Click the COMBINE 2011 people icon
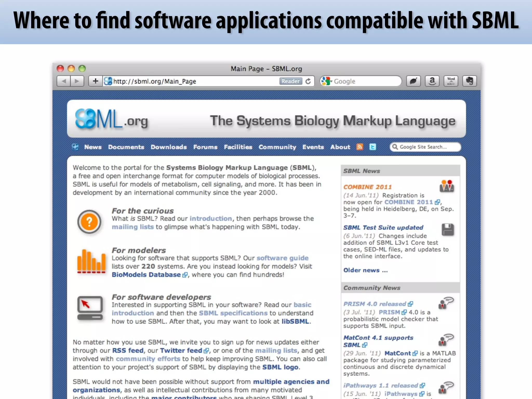This screenshot has height=399, width=532. click(447, 186)
